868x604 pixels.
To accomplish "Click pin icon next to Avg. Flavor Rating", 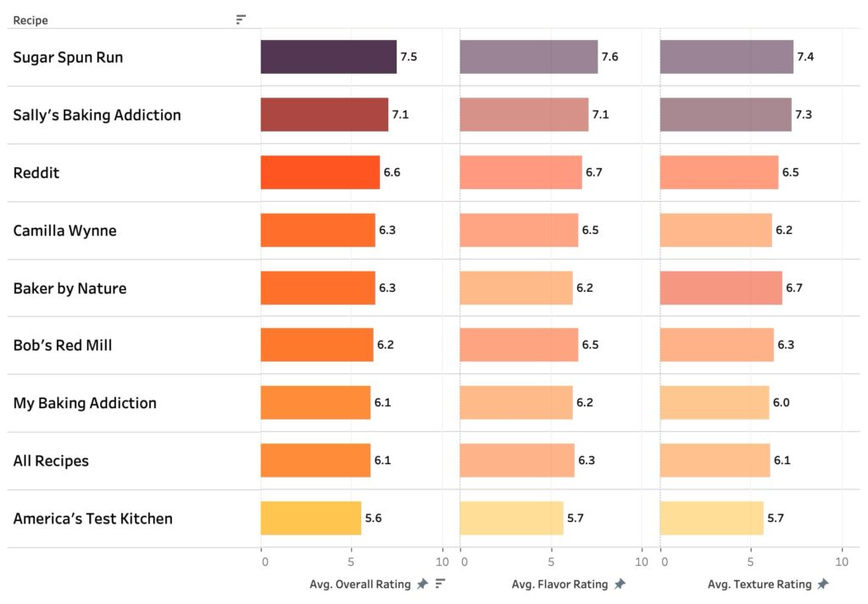I will click(x=620, y=584).
